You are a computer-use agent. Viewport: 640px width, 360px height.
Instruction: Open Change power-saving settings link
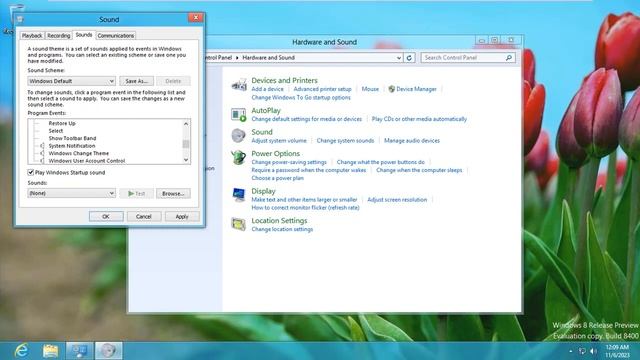click(289, 162)
